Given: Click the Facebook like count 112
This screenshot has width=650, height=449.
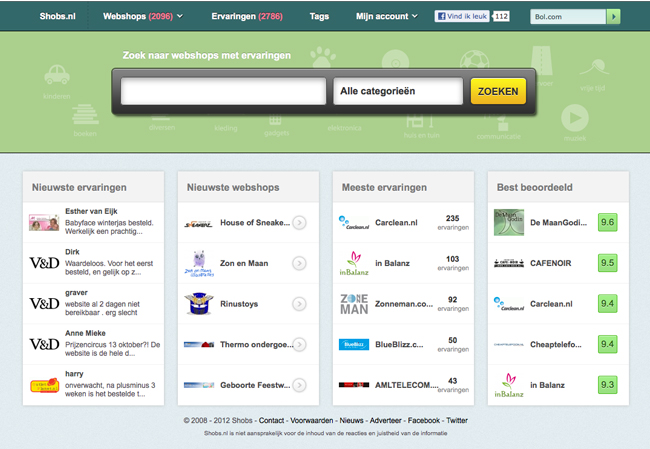Looking at the screenshot, I should click(501, 16).
